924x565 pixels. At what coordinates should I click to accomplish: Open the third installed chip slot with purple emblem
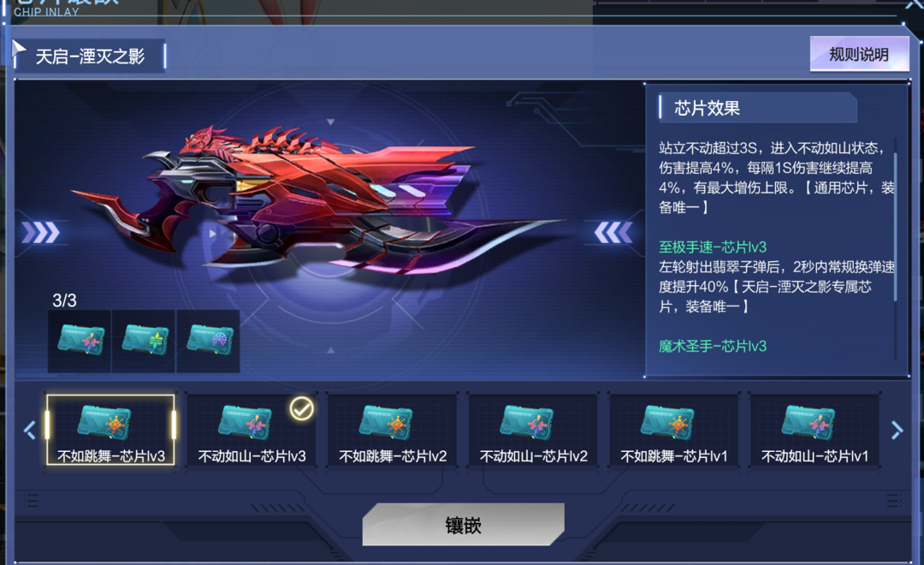point(209,341)
